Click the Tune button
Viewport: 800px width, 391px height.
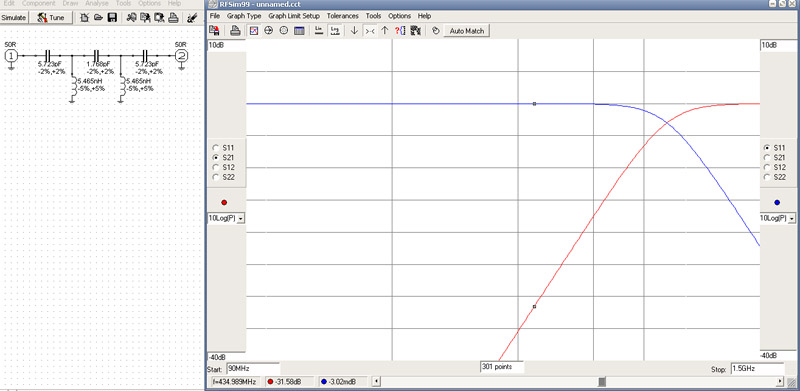click(x=50, y=18)
